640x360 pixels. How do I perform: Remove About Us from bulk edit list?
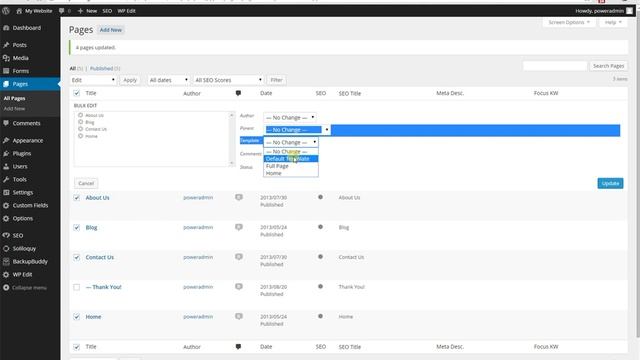pyautogui.click(x=80, y=115)
